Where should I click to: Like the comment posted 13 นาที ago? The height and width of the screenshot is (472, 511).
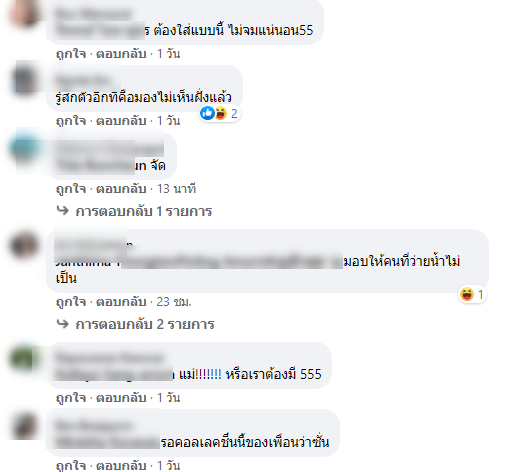71,189
